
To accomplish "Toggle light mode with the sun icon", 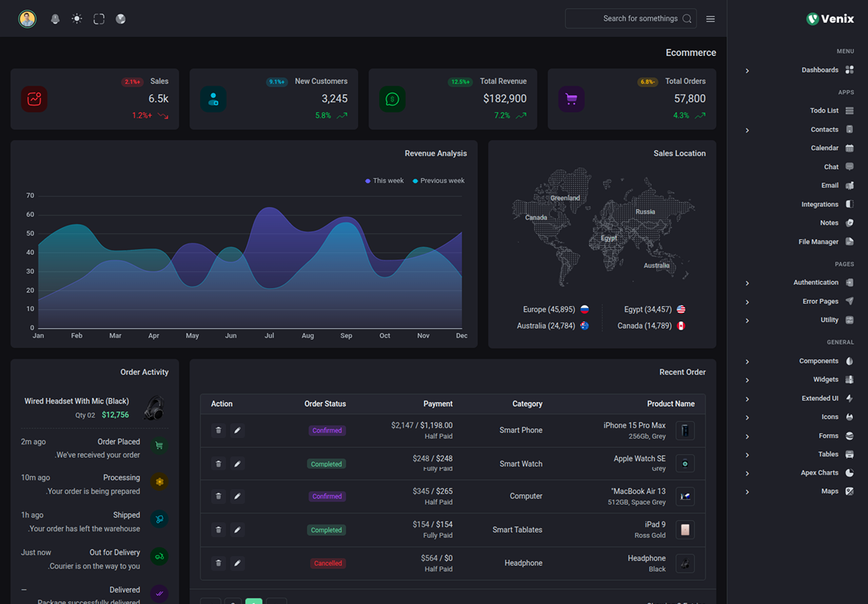I will [x=77, y=19].
